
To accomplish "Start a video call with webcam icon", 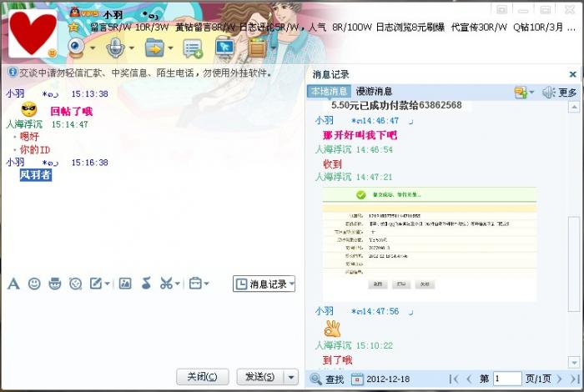I will click(x=77, y=48).
